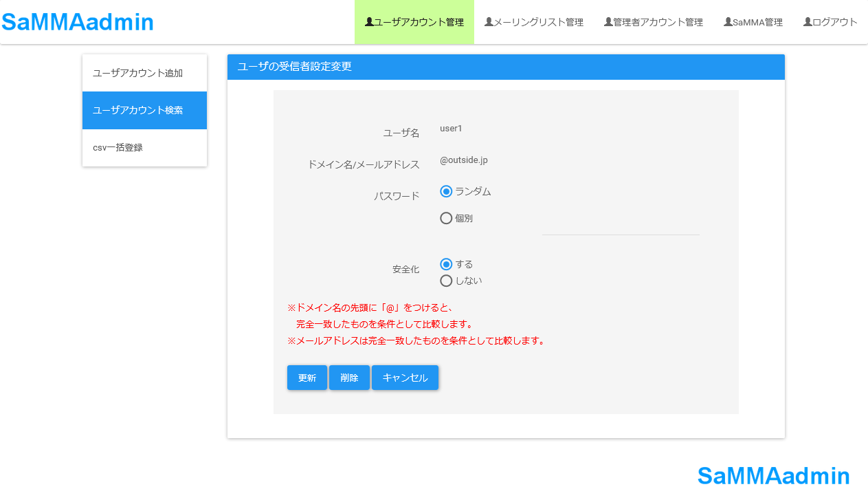Click the ドメイン名/メールアドレス field label
The height and width of the screenshot is (489, 868).
tap(364, 165)
